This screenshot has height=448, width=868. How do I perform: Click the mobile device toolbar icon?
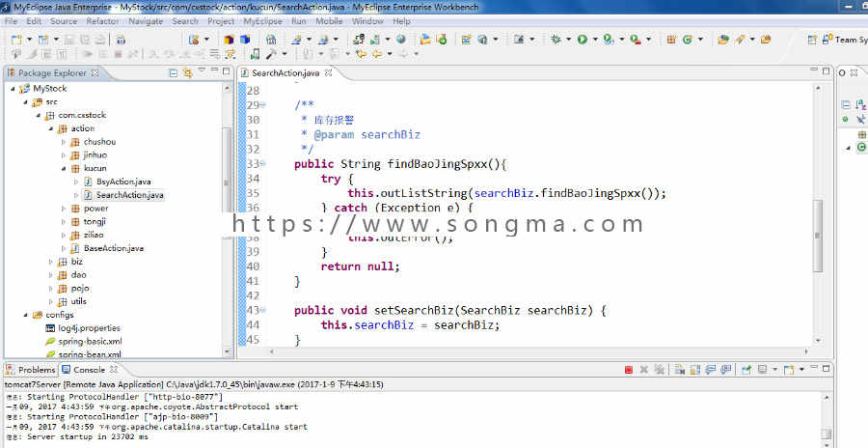(x=256, y=54)
